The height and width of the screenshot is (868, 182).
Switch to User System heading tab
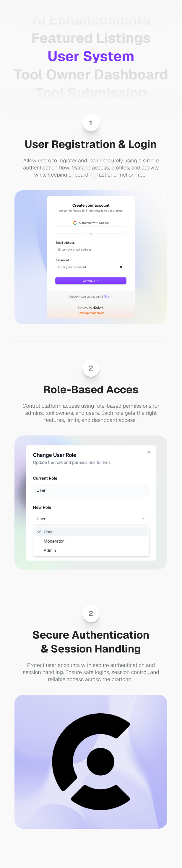tap(91, 56)
